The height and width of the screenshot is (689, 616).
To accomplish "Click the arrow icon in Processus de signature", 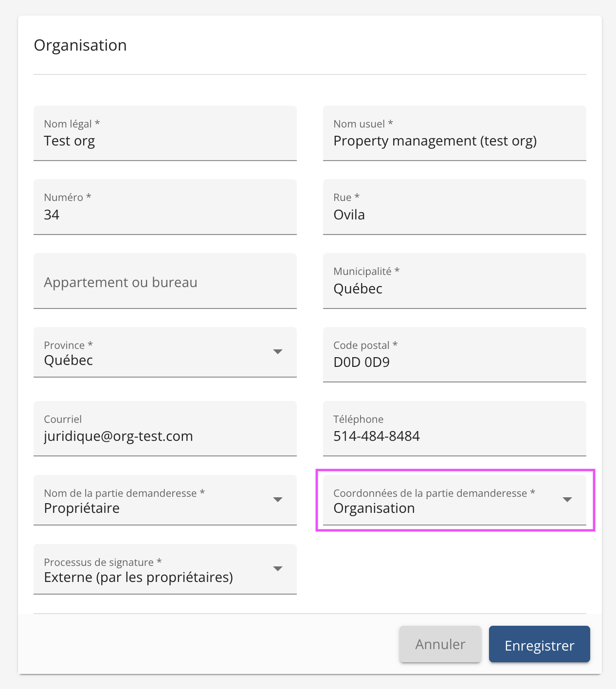I will [278, 569].
